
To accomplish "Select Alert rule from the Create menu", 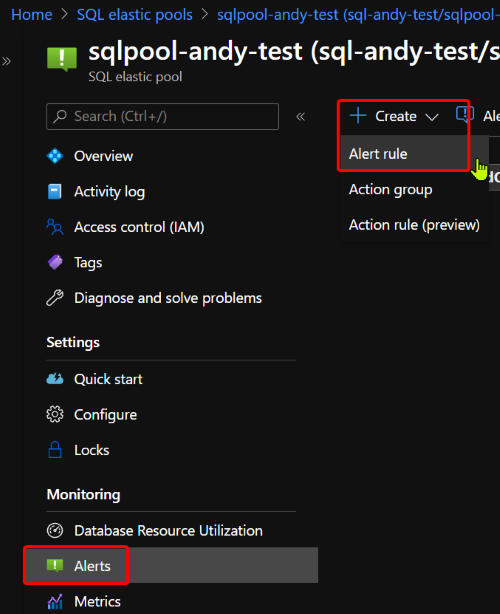I will click(x=414, y=154).
